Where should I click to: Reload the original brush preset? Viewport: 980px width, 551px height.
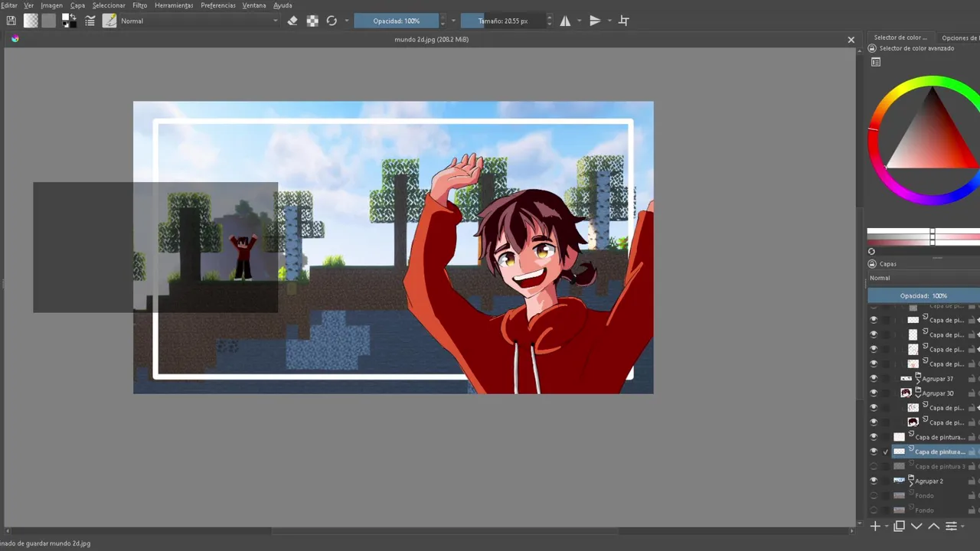click(332, 21)
